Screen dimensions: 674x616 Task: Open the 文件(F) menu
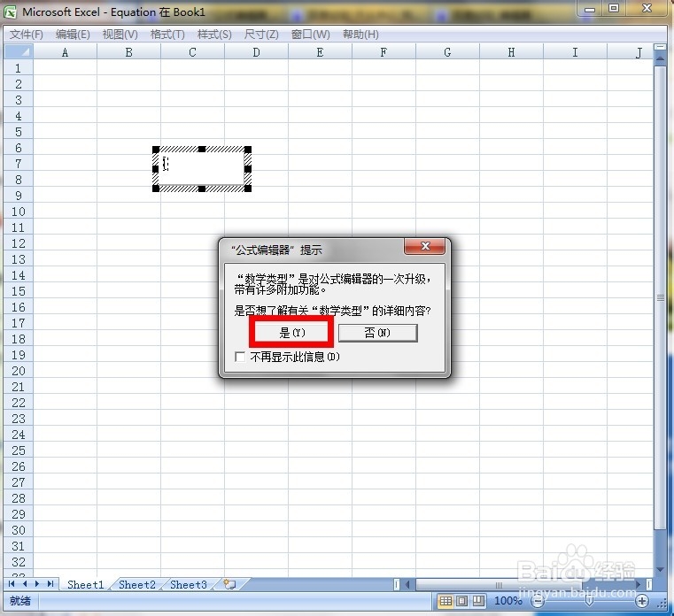[27, 35]
